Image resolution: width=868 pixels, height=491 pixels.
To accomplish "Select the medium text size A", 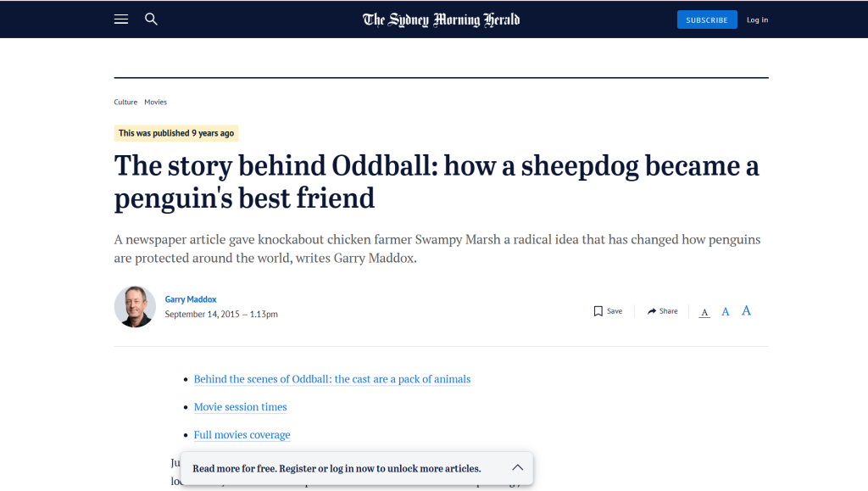I will point(726,312).
